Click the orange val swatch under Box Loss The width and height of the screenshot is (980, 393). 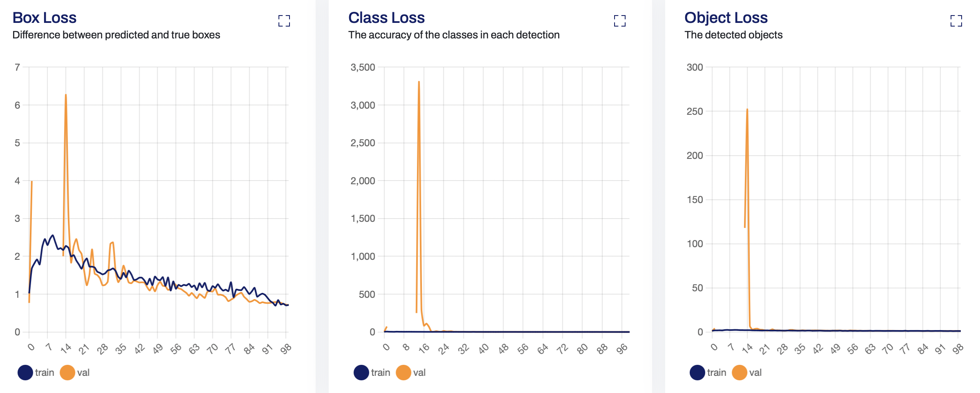point(67,373)
